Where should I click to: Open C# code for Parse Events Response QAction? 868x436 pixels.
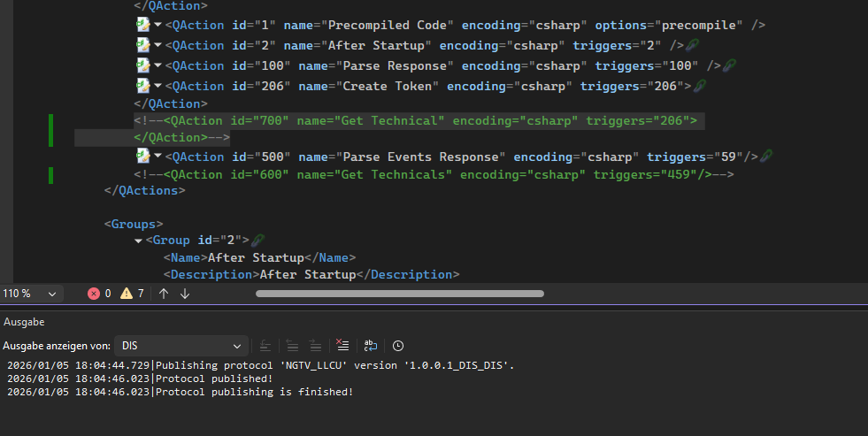[x=142, y=157]
